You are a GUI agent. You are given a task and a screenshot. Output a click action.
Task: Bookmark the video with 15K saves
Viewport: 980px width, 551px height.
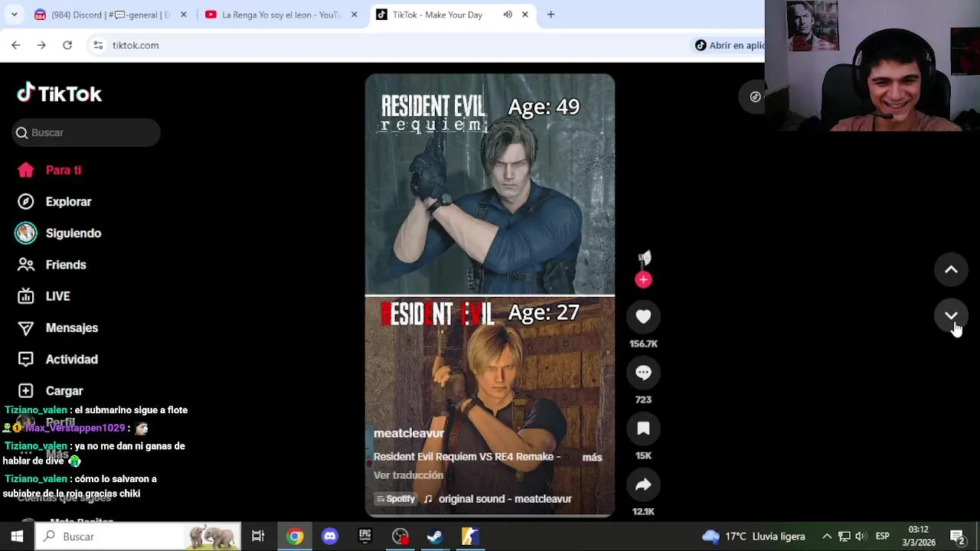(643, 429)
